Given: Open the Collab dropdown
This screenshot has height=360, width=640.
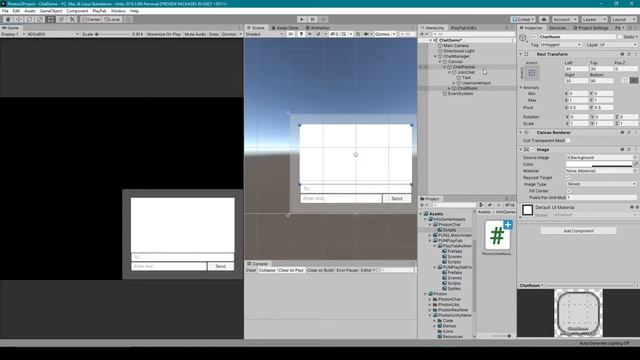Looking at the screenshot, I should [x=523, y=19].
